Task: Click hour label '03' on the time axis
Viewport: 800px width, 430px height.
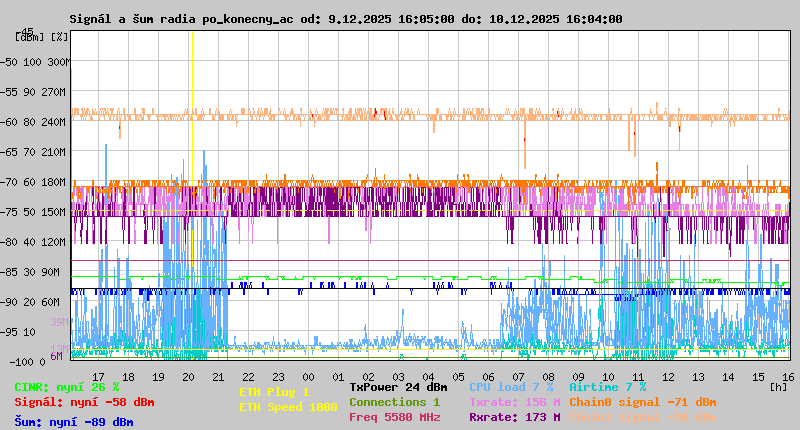Action: click(398, 377)
